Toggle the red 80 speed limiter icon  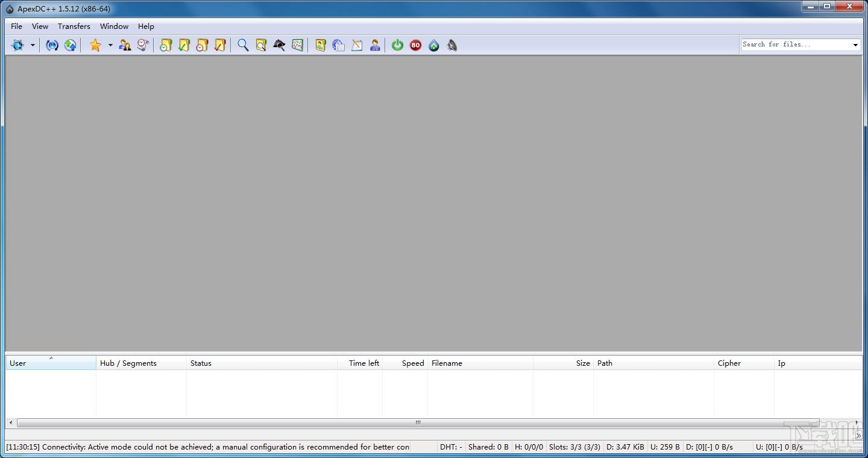coord(415,45)
